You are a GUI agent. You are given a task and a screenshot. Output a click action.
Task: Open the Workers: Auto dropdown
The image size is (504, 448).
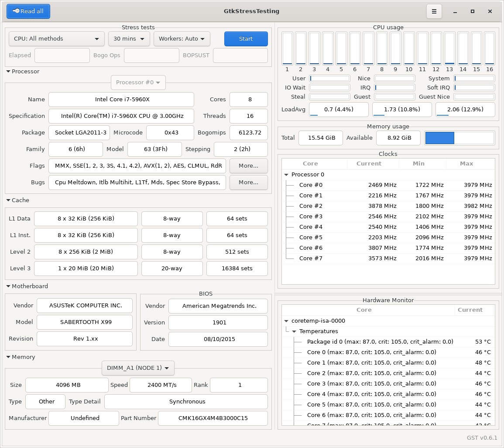coord(182,39)
